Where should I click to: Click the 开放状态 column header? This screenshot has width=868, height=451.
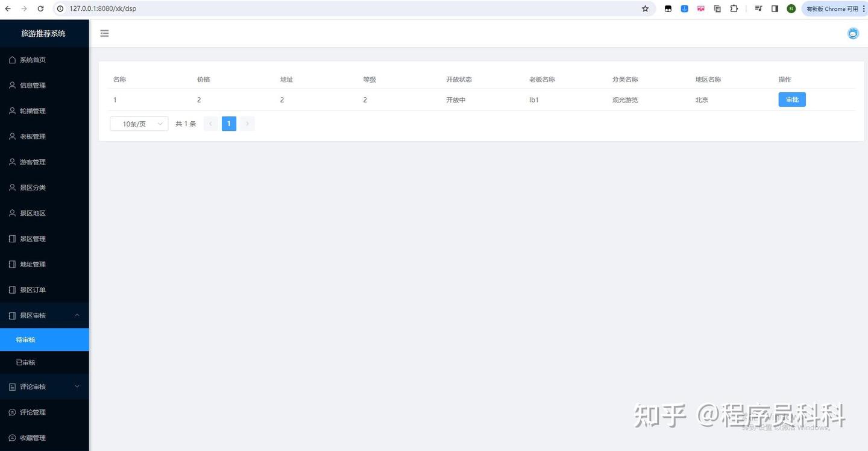click(459, 80)
